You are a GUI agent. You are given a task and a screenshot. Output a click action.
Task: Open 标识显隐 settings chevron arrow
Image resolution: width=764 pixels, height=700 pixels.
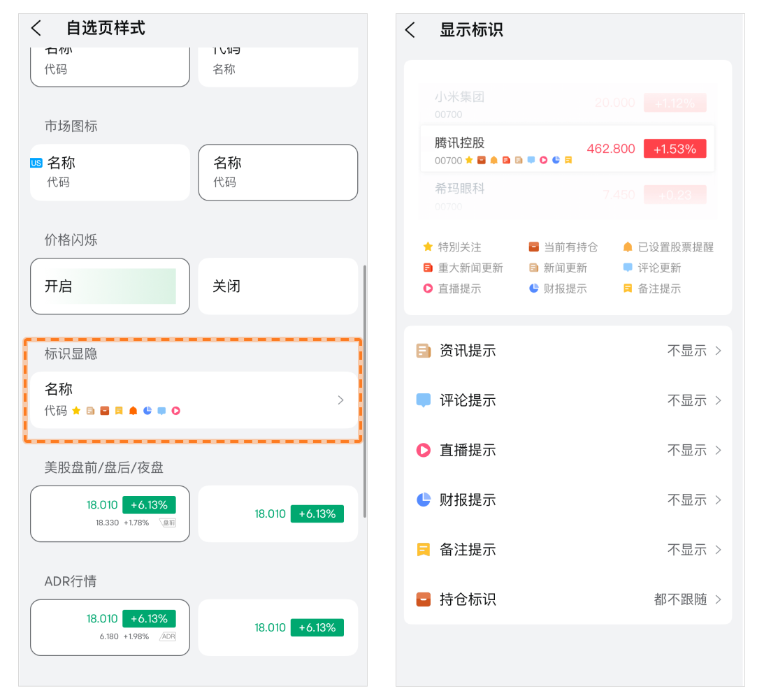pyautogui.click(x=340, y=400)
